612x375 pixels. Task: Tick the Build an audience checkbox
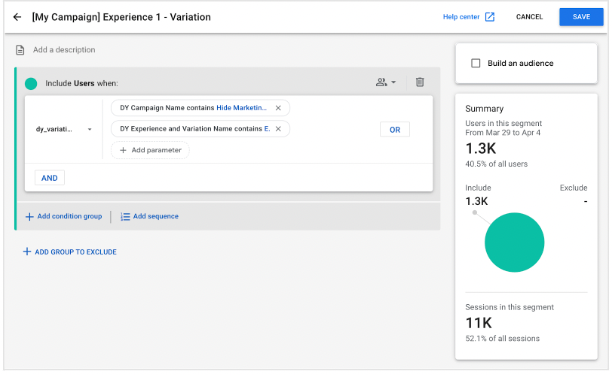[x=475, y=63]
